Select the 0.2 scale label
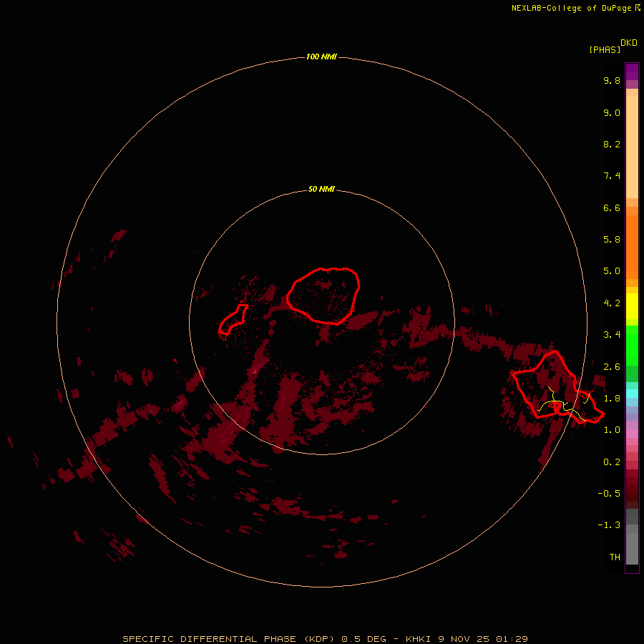Screen dimensions: 644x644 pos(612,462)
